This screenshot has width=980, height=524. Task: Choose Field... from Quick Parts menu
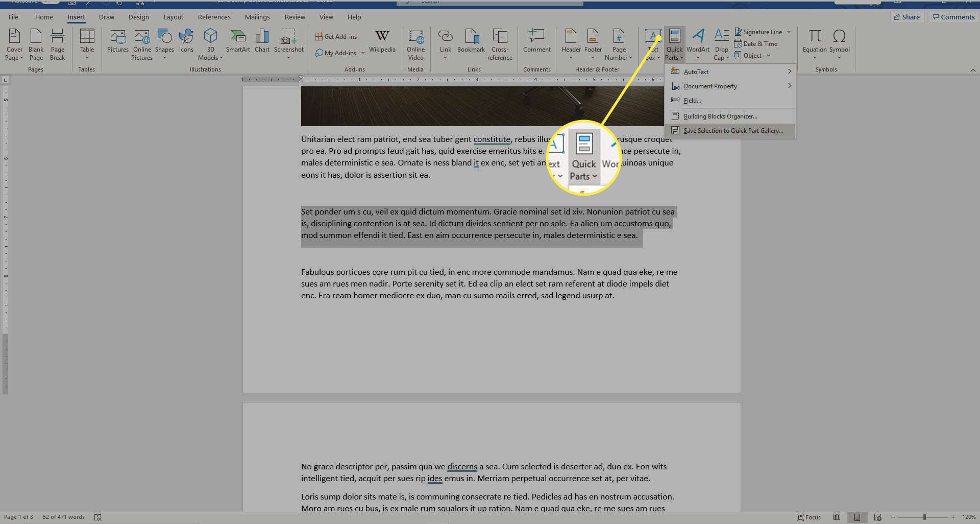click(730, 100)
